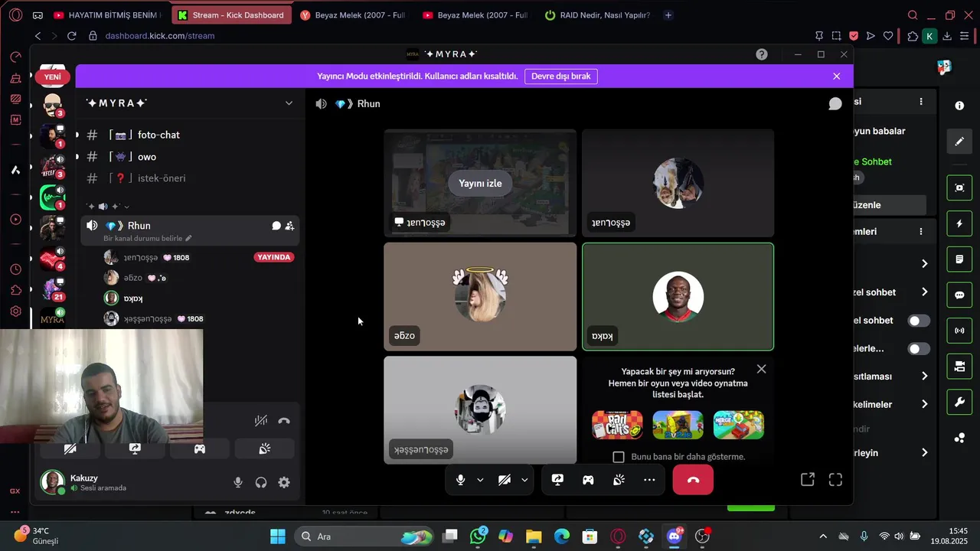Select the kɑkɑ video tile

pos(678,297)
